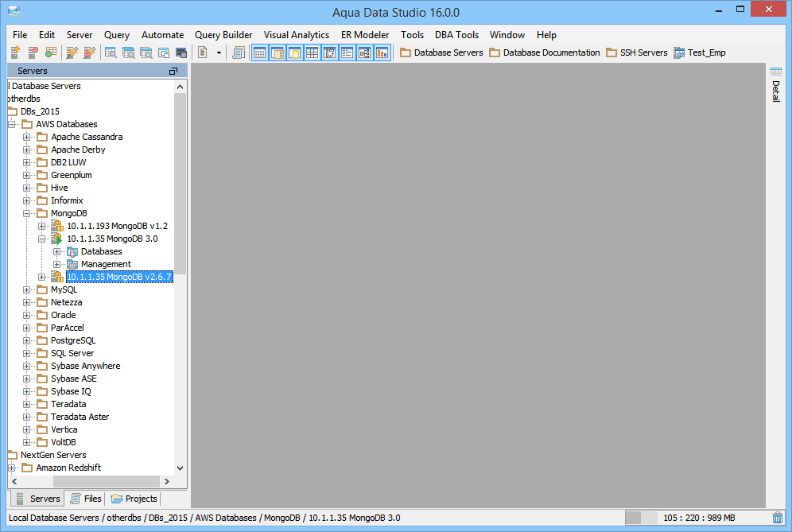Viewport: 792px width, 532px height.
Task: Open the Database Documentation bookmark folder
Action: click(x=544, y=52)
